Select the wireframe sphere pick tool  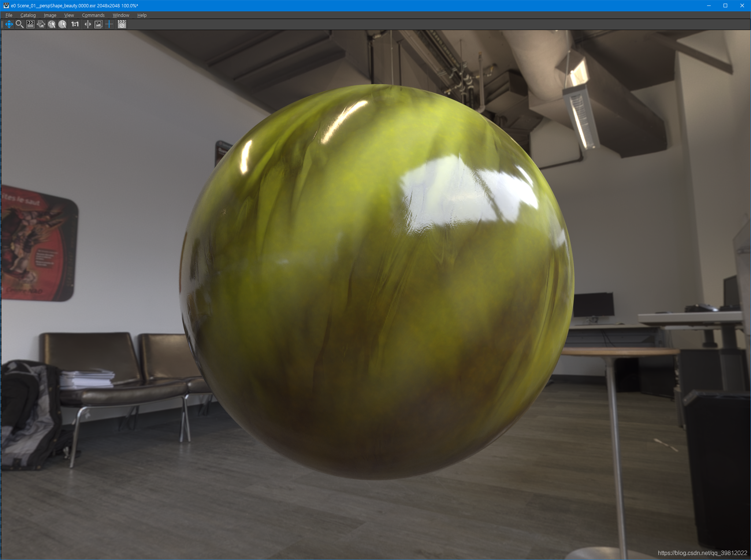pyautogui.click(x=52, y=24)
